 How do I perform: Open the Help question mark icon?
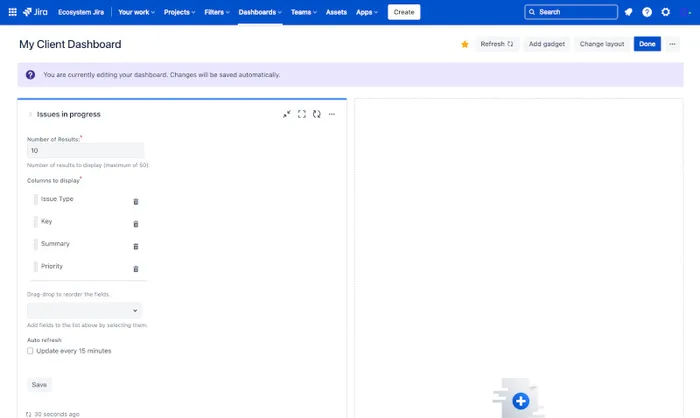tap(647, 12)
